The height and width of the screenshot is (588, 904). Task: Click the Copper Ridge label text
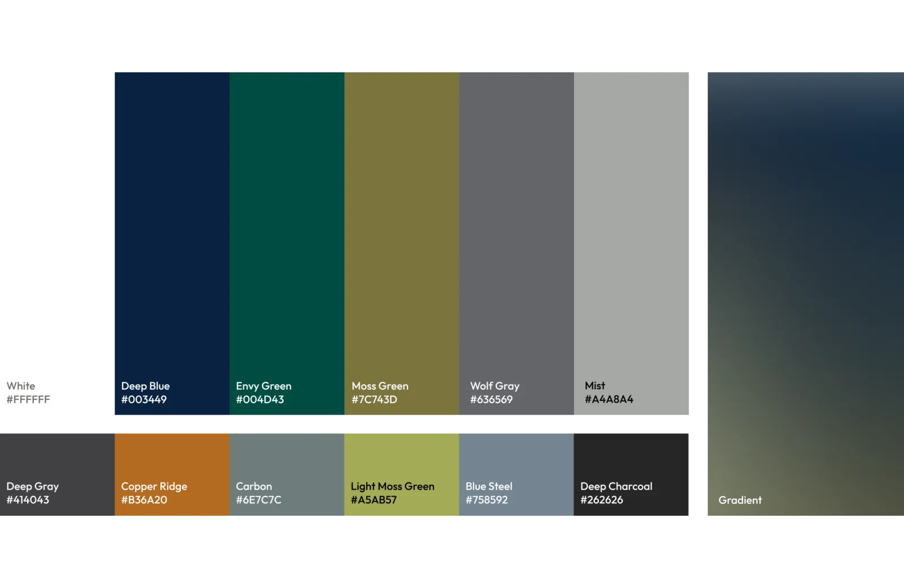[x=154, y=486]
